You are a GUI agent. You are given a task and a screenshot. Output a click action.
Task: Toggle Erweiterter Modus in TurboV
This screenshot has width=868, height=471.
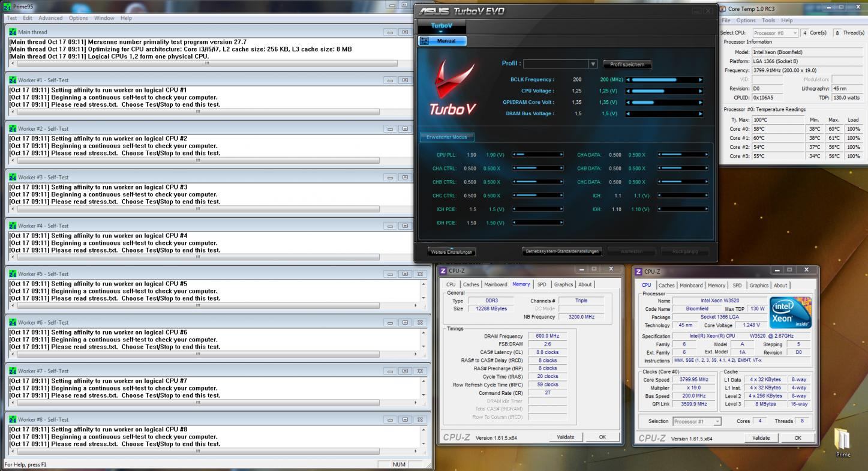447,137
